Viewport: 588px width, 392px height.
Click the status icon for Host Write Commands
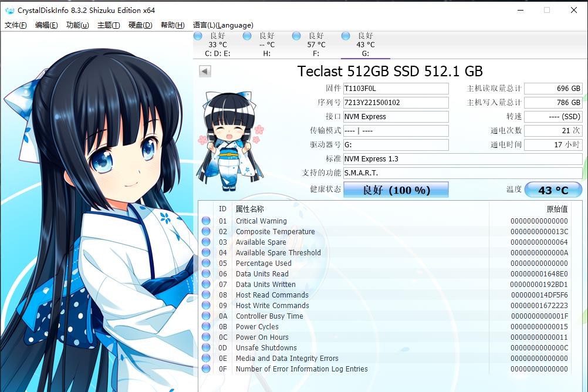(206, 305)
